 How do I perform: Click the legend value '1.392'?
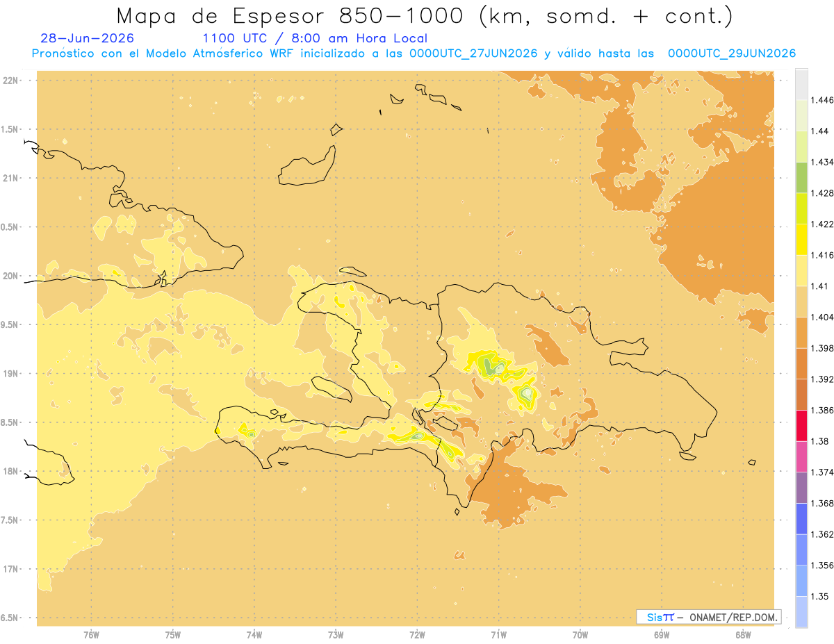click(822, 379)
